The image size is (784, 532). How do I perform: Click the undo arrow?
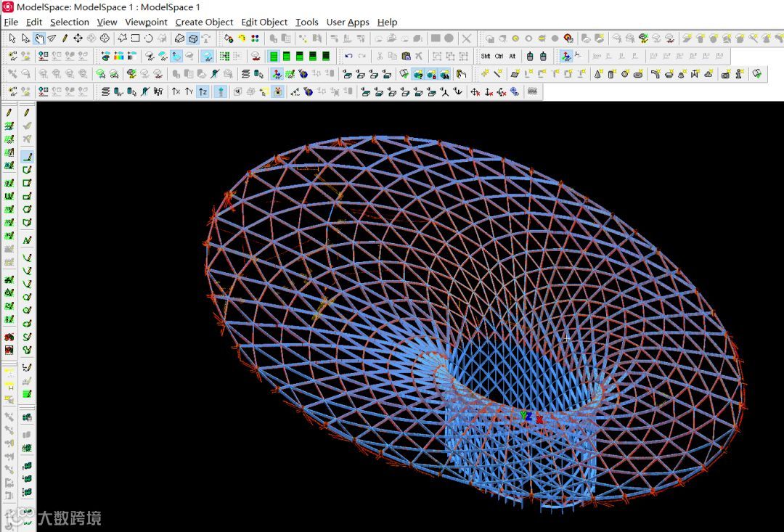pos(348,56)
